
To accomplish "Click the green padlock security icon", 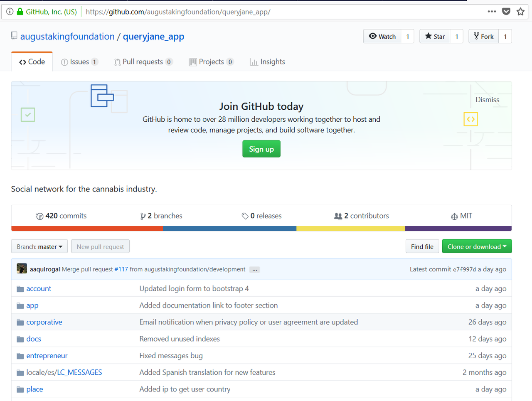I will click(x=20, y=12).
